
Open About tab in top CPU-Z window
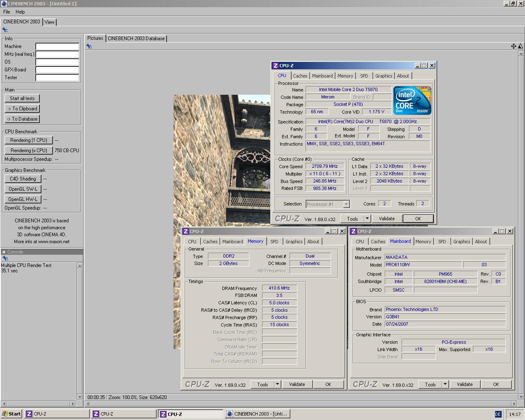pos(403,76)
